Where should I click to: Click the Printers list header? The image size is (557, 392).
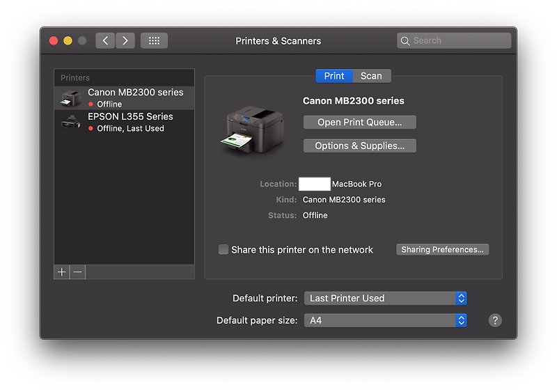point(75,78)
